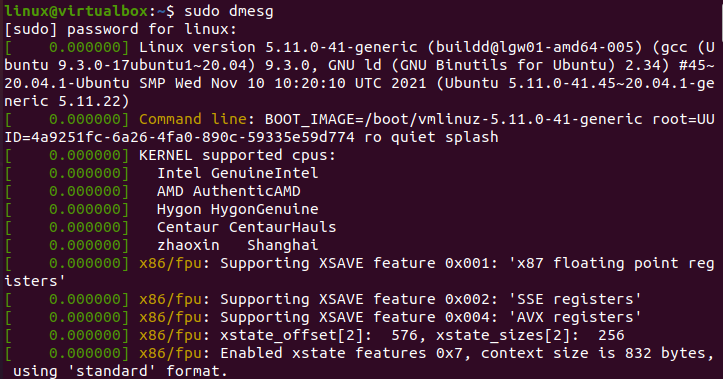The height and width of the screenshot is (379, 723).
Task: Click the BOOT_IMAGE vmlinuz path text
Action: pos(453,119)
